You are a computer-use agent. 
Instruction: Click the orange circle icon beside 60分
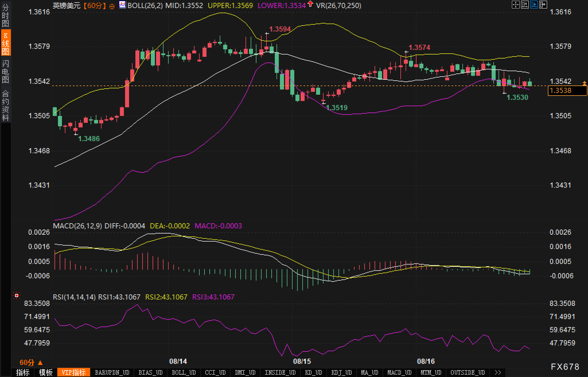pos(112,6)
